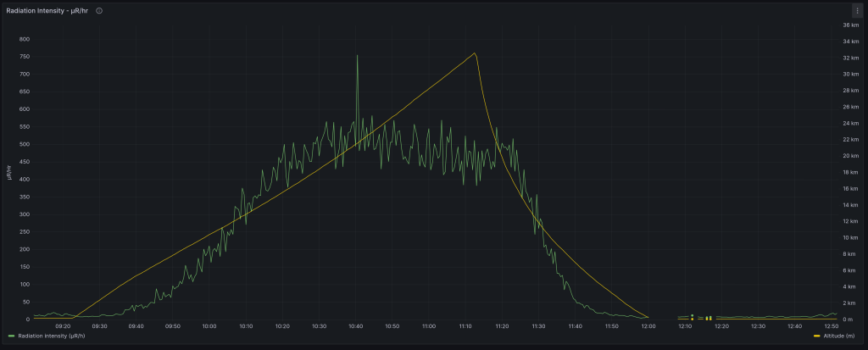Screen dimensions: 868x350
Task: Click the Radiation Intensity panel title
Action: coord(47,10)
